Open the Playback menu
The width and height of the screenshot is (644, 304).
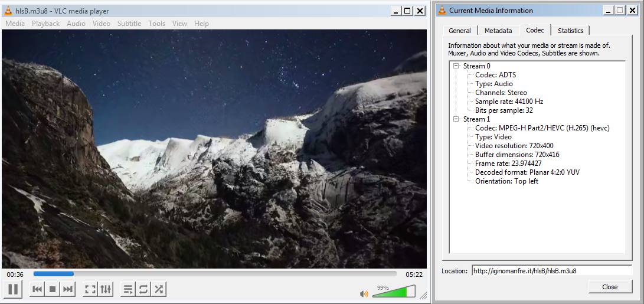[45, 24]
